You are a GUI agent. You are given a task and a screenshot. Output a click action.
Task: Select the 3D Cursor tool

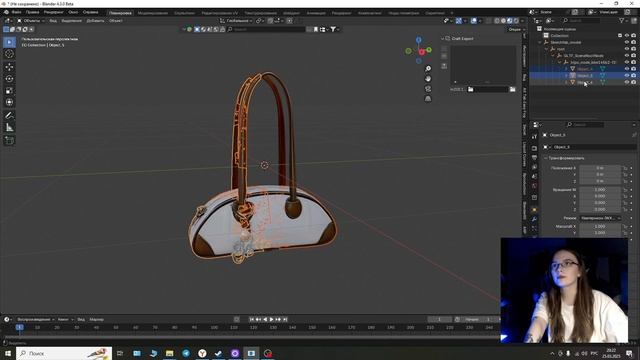9,54
